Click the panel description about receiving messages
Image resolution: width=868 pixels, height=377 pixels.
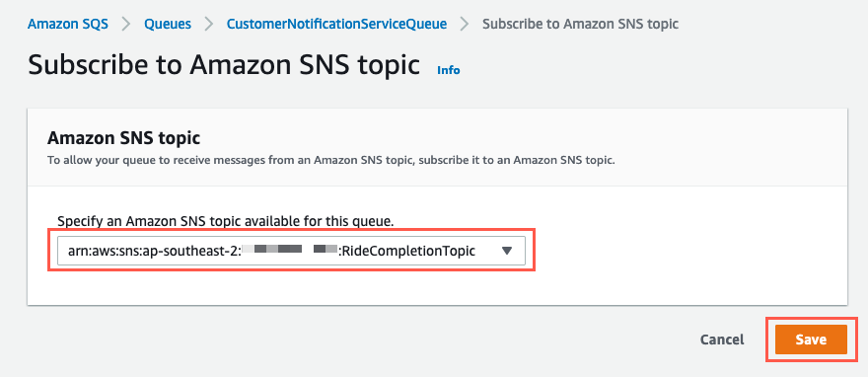click(x=331, y=161)
